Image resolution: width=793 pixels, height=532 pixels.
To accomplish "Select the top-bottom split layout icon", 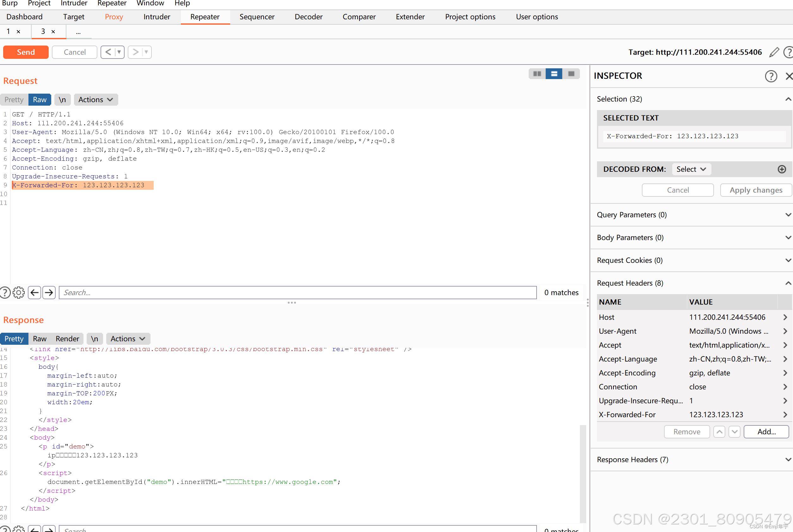I will coord(554,74).
